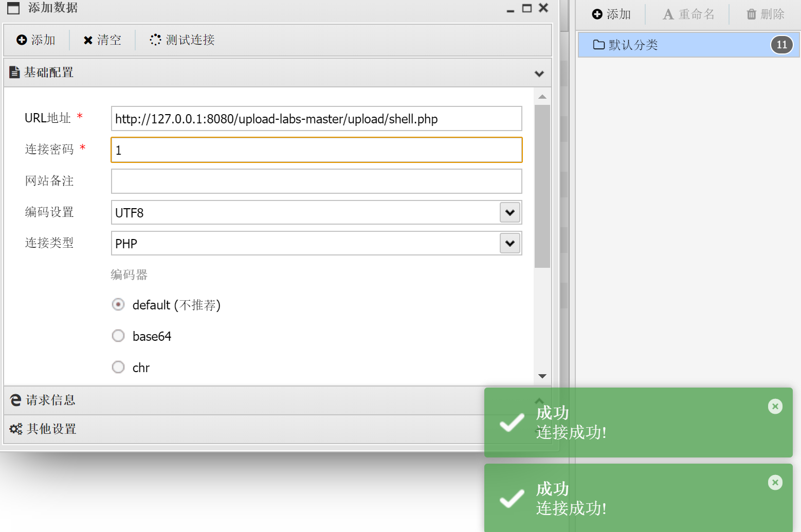Click the URL地址 input field
This screenshot has width=801, height=532.
click(317, 119)
